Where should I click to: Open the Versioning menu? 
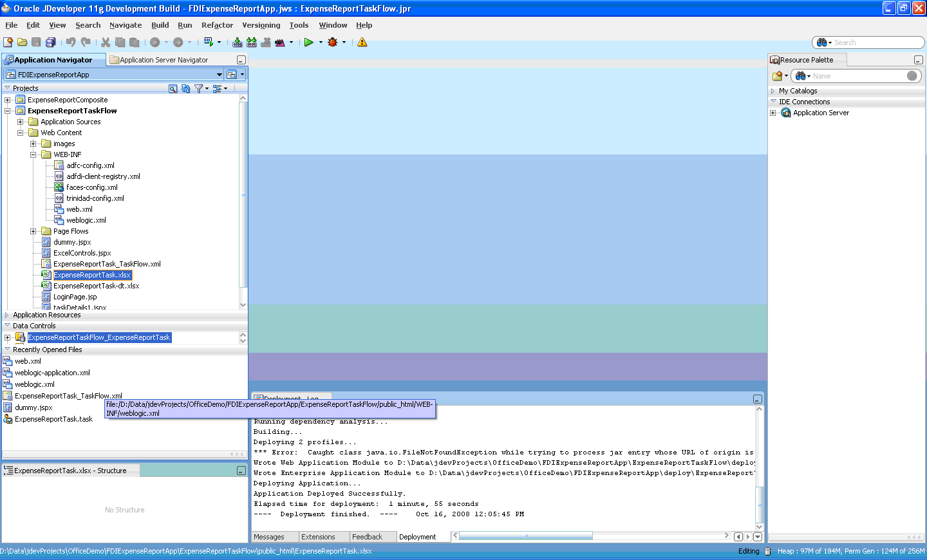[261, 25]
